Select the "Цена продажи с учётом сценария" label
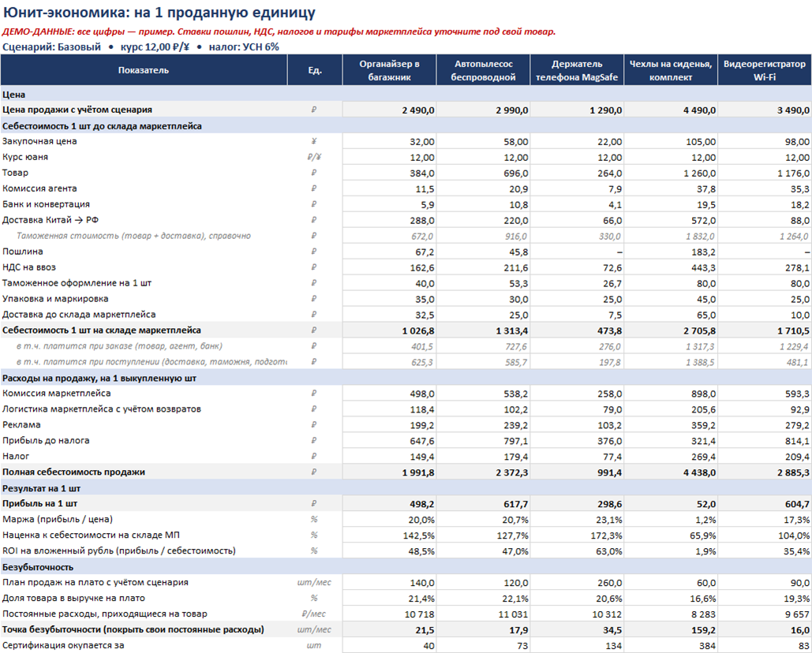 pos(77,110)
